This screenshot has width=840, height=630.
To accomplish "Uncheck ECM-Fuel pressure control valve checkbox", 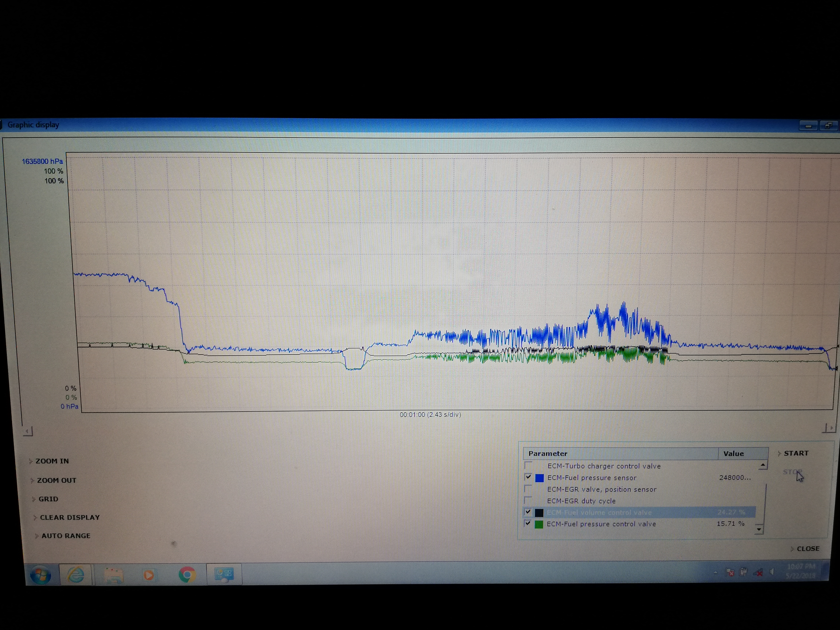I will (528, 523).
